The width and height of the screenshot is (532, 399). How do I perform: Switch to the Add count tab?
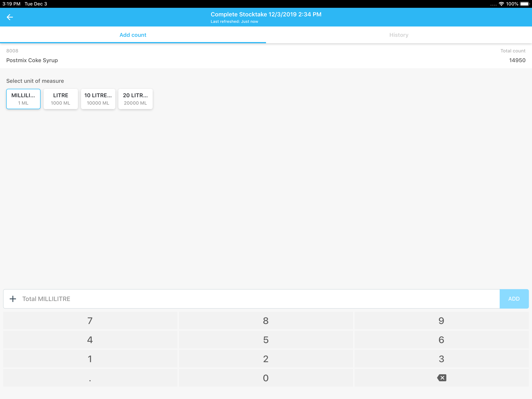click(x=133, y=35)
